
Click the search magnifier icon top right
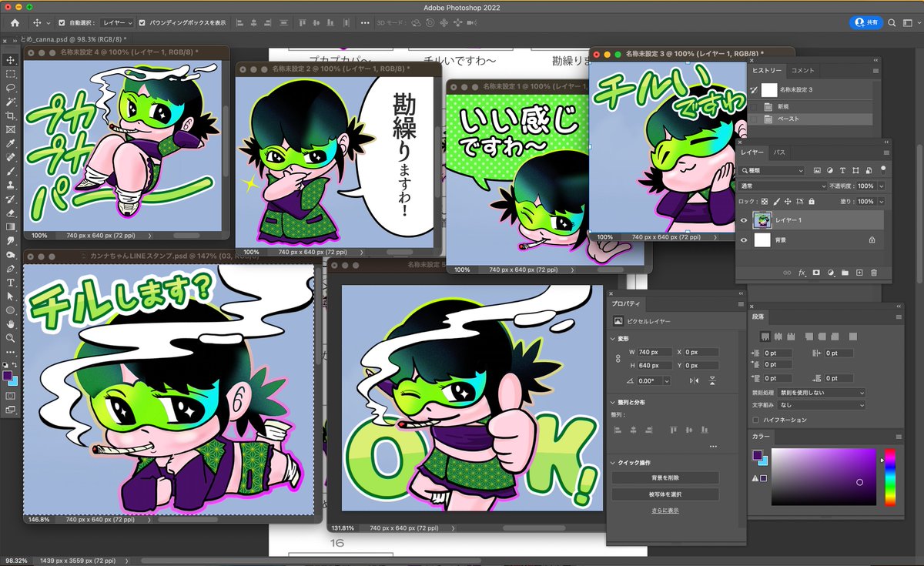892,22
